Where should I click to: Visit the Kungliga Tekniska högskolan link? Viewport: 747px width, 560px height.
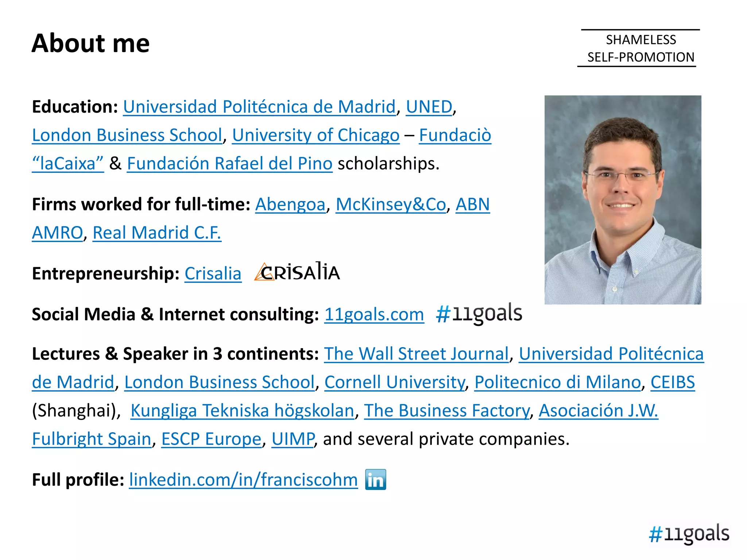pos(243,411)
